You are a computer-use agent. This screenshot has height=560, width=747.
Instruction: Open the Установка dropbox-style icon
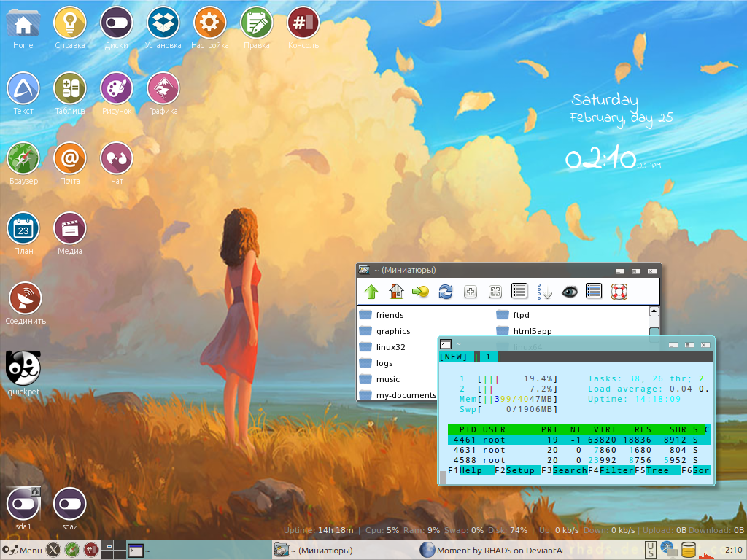[x=163, y=24]
